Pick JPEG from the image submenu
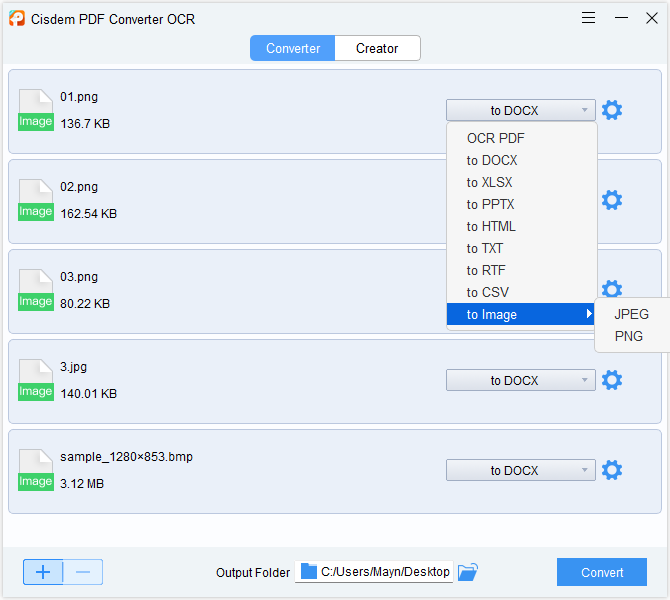This screenshot has height=600, width=670. (632, 314)
